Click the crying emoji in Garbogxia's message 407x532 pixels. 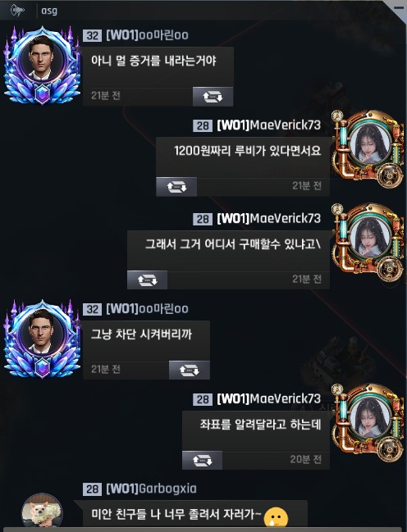[276, 516]
